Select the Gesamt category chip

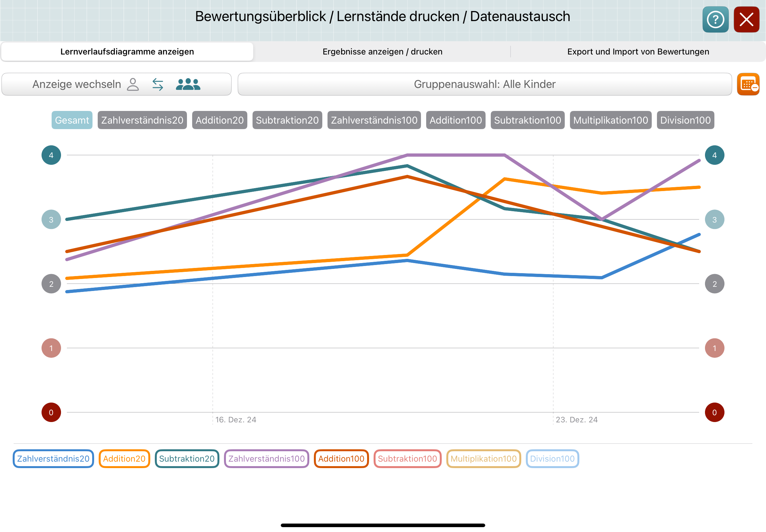coord(72,120)
